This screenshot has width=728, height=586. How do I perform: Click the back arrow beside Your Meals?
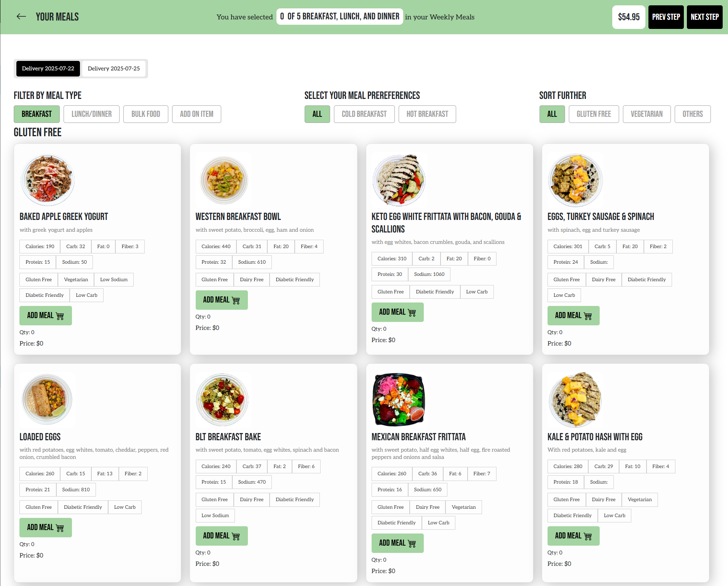tap(21, 16)
